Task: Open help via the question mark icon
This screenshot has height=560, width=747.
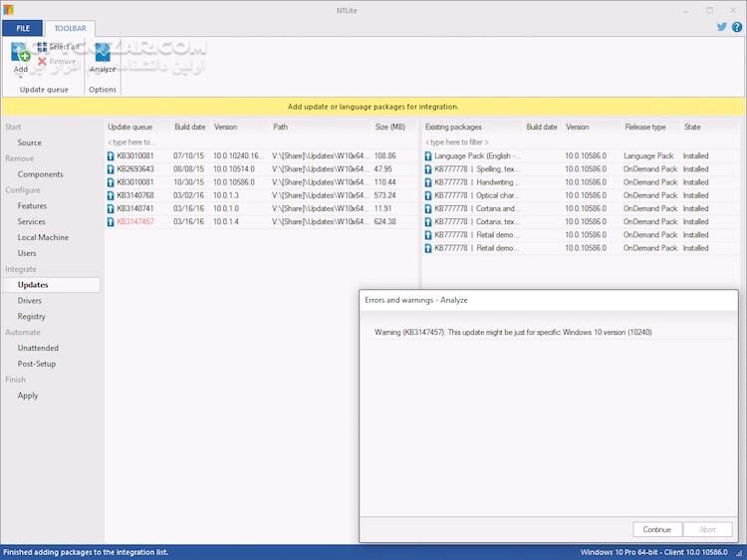Action: tap(737, 28)
